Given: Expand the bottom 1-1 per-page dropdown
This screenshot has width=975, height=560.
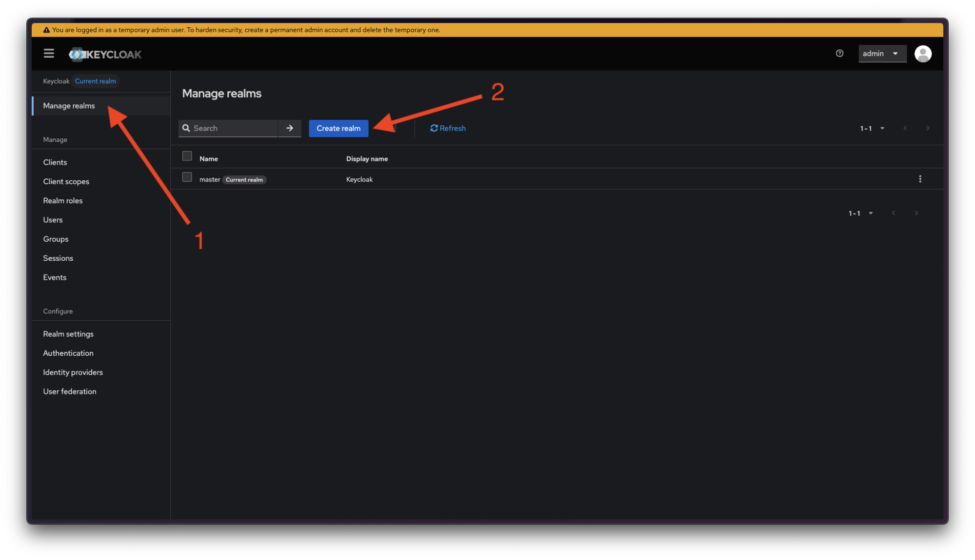Looking at the screenshot, I should pyautogui.click(x=861, y=213).
